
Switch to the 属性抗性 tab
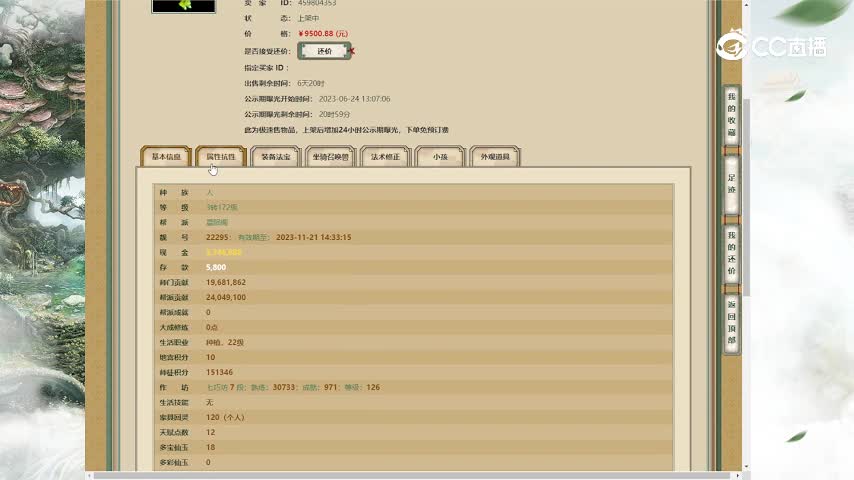[221, 156]
